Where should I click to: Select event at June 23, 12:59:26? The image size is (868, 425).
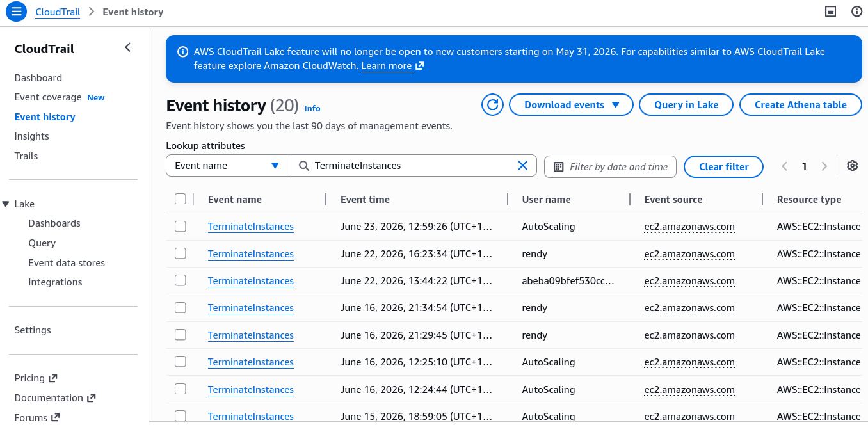(x=180, y=226)
